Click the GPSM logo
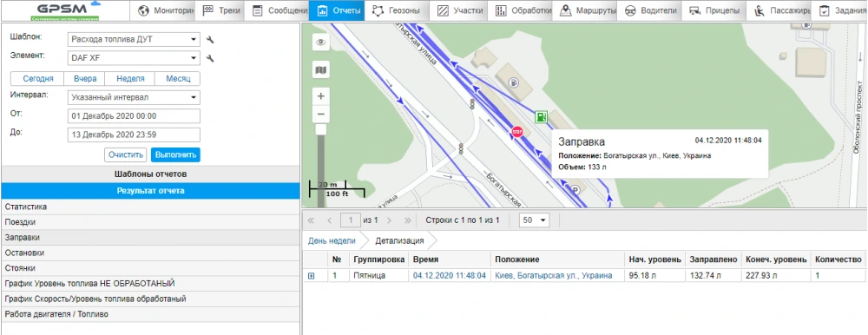This screenshot has width=868, height=335. (65, 10)
